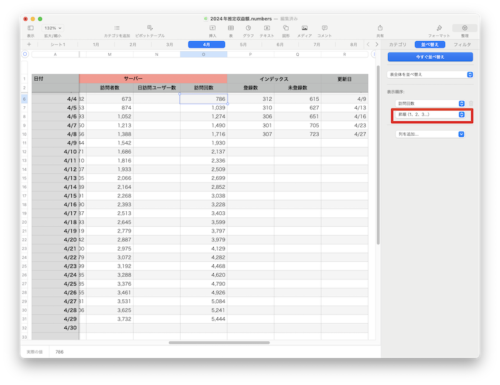Click the 登録数 header cell
Image resolution: width=500 pixels, height=385 pixels.
click(x=251, y=88)
